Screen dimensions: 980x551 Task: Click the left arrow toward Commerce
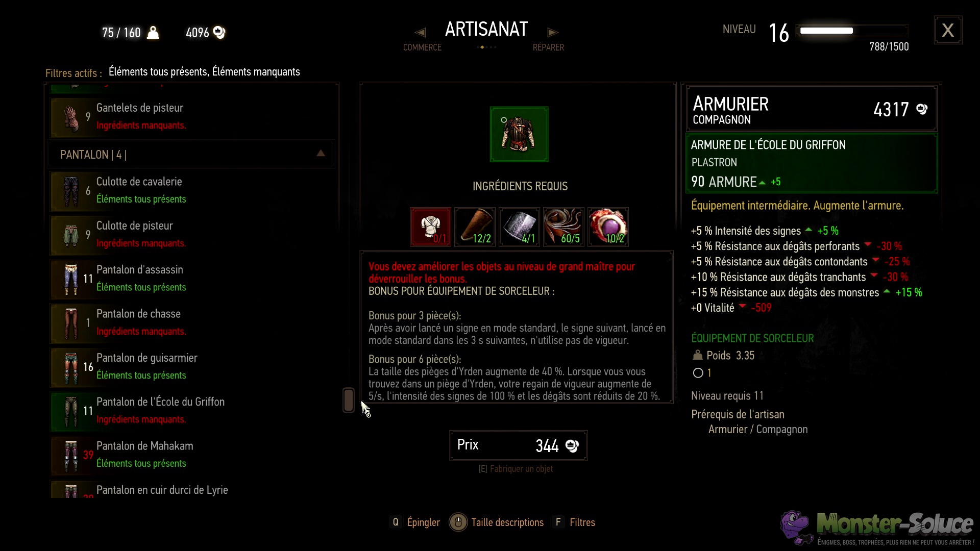click(x=420, y=33)
